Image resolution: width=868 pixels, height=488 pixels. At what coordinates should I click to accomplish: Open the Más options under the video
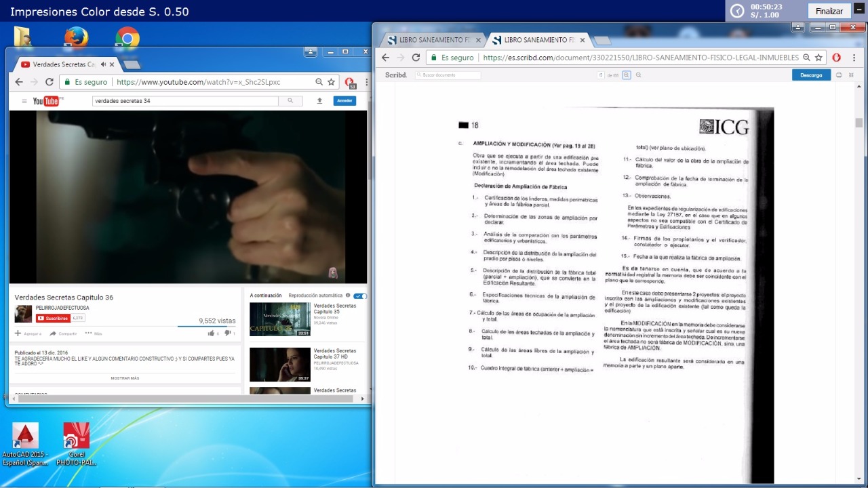coord(94,333)
